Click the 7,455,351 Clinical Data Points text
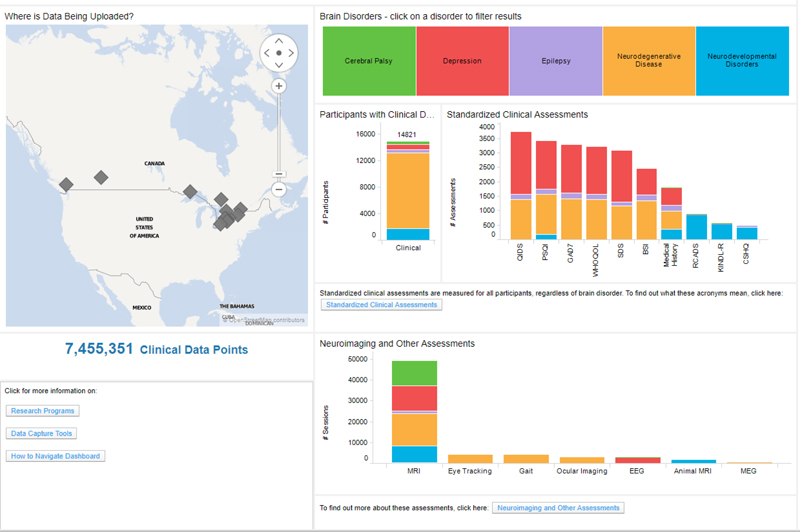The height and width of the screenshot is (532, 800). click(156, 349)
